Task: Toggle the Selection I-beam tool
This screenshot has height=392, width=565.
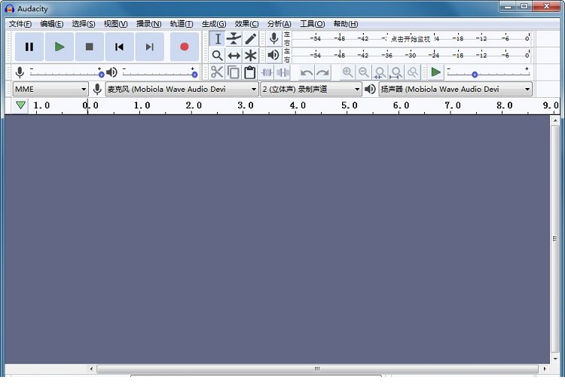Action: [218, 38]
